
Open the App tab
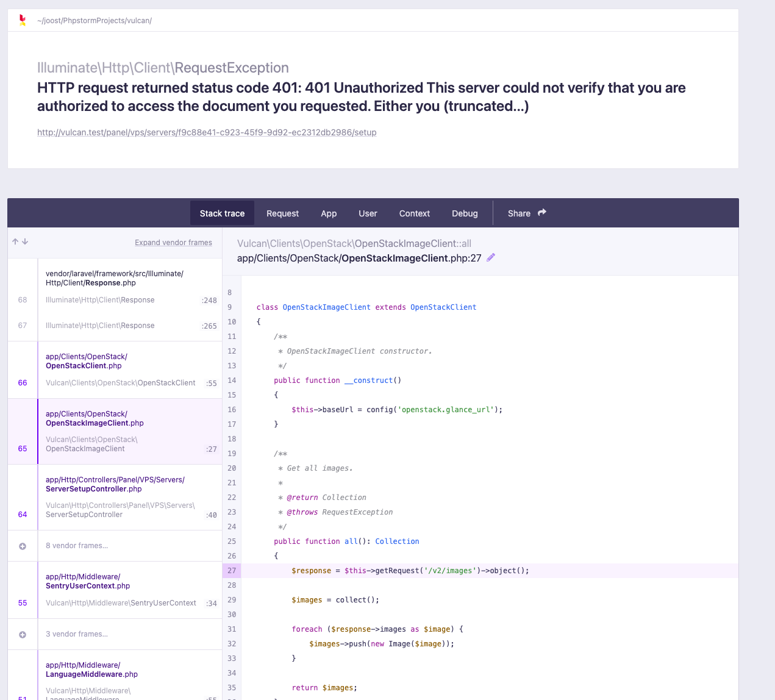329,213
